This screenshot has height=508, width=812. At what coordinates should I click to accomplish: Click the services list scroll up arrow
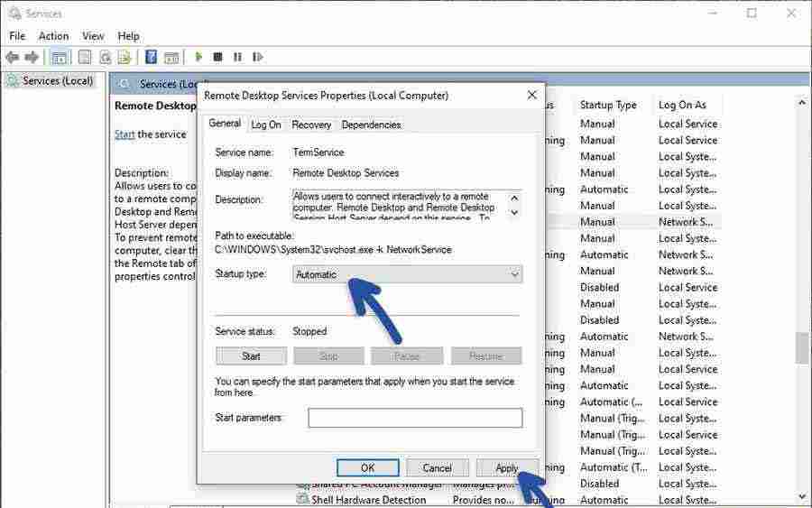coord(803,103)
